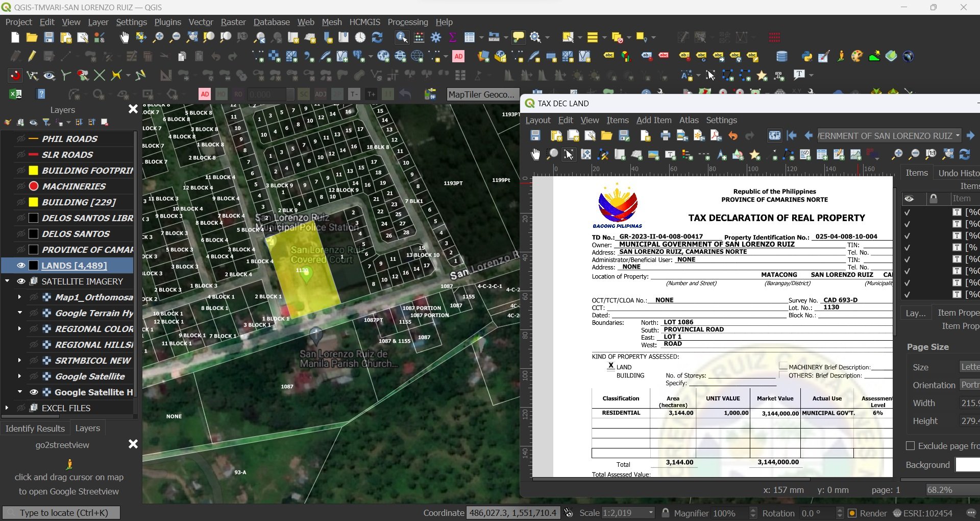This screenshot has height=521, width=980.
Task: Toggle editing with the yellow pencil
Action: 32,56
